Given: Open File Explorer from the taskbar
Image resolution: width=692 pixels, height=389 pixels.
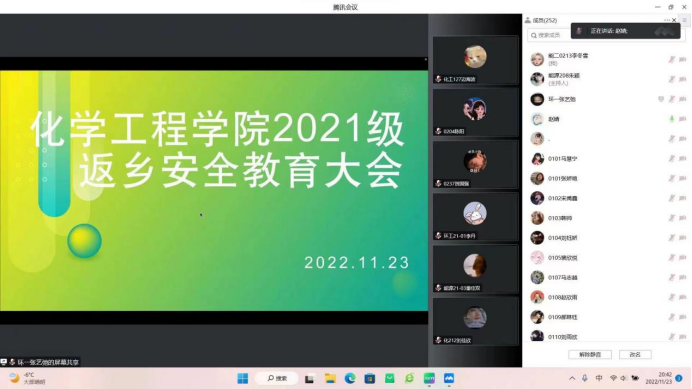Looking at the screenshot, I should (x=330, y=378).
